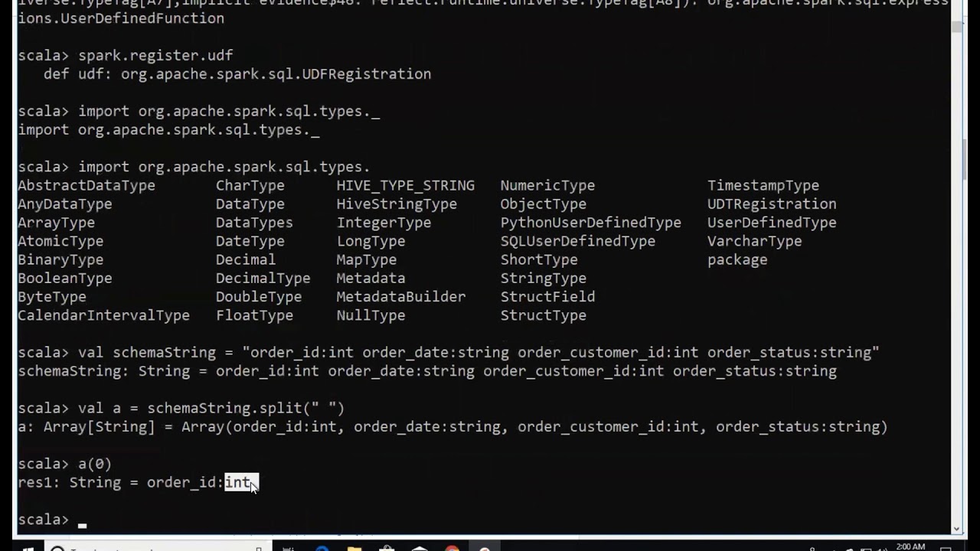Click 'a: Array[String]' output text
This screenshot has height=551, width=980.
(87, 427)
